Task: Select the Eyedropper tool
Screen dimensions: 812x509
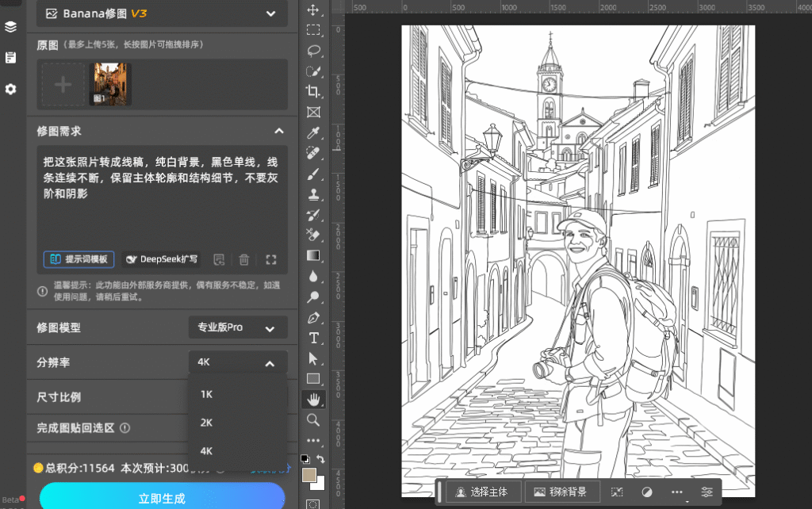Action: click(312, 133)
